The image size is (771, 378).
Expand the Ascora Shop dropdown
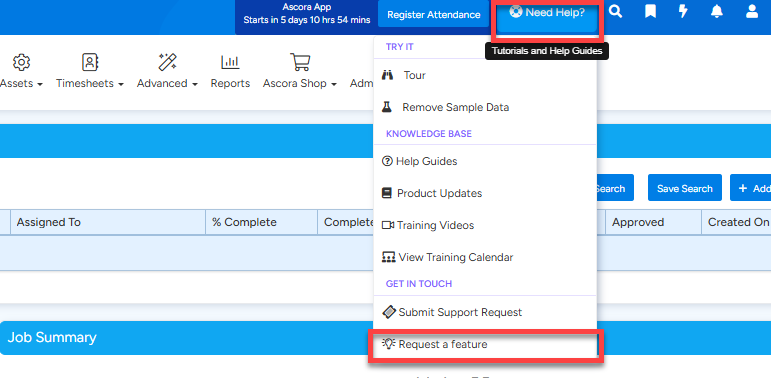[299, 84]
